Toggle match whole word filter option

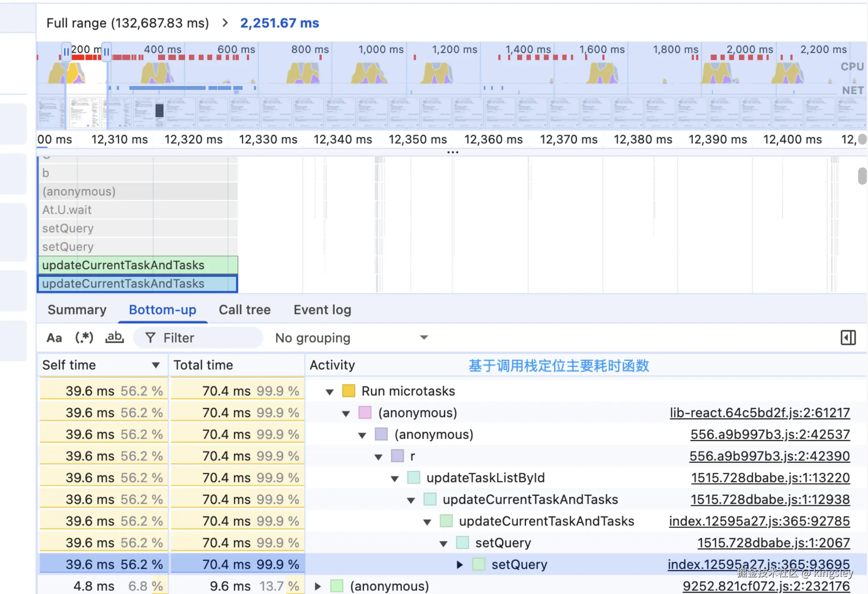coord(114,338)
